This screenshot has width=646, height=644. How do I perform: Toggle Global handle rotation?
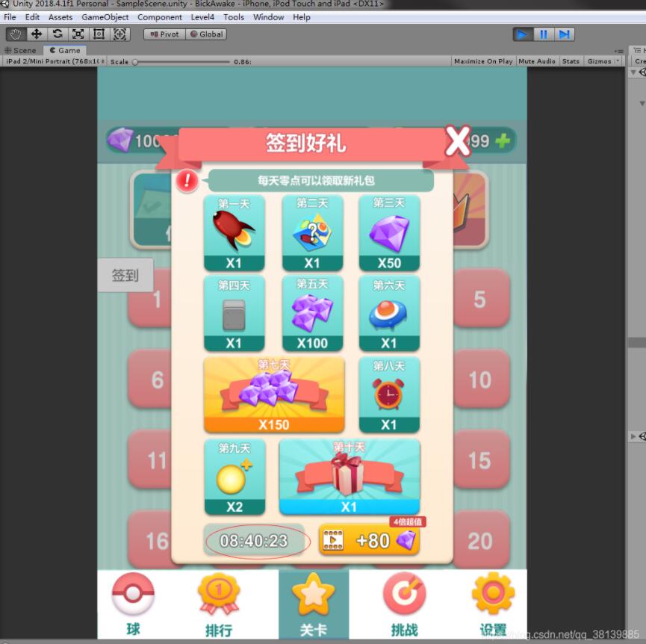click(206, 34)
